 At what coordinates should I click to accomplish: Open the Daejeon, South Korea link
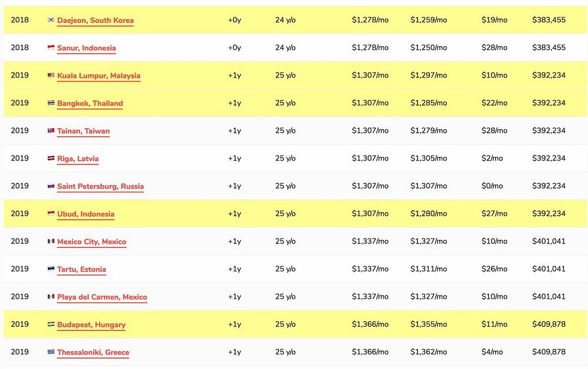(x=95, y=20)
